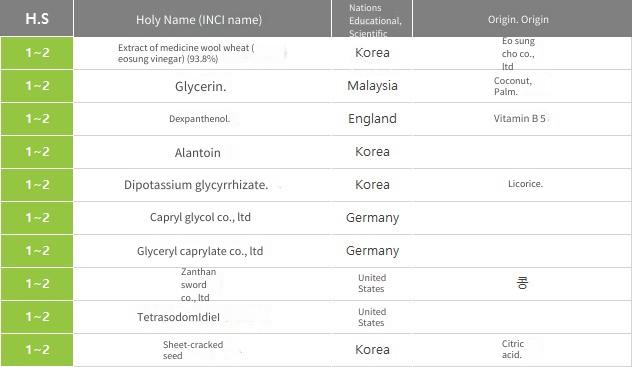Click the Vitamin B 5 origin cell

click(x=520, y=118)
